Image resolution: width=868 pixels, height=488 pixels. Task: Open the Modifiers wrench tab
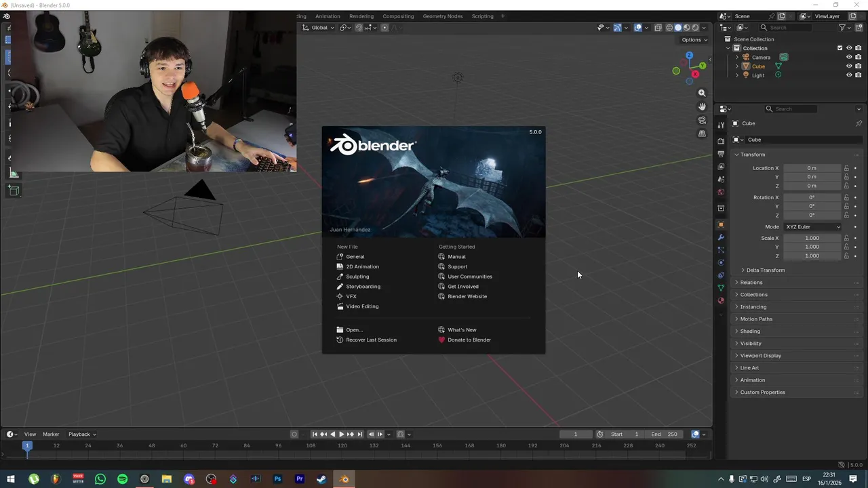click(721, 237)
